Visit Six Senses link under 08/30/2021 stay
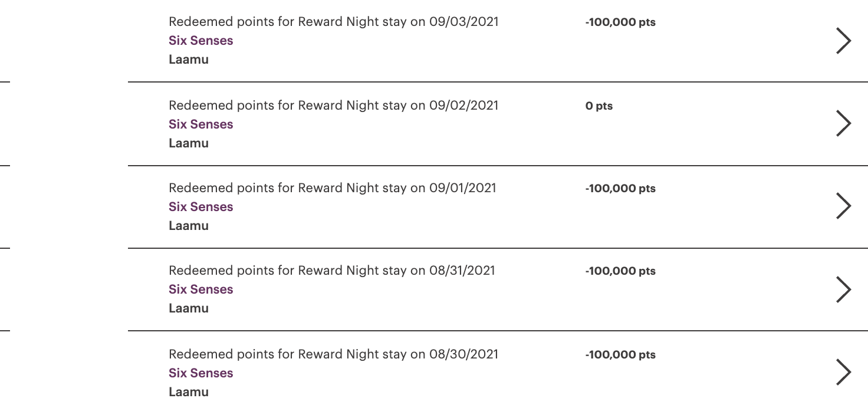This screenshot has height=408, width=868. click(201, 373)
